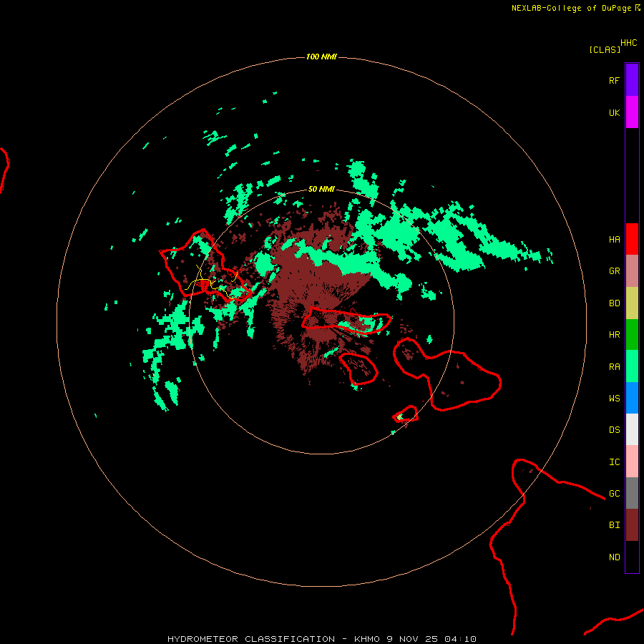The width and height of the screenshot is (644, 644).
Task: Click the "04:10" timestamp
Action: tap(460, 639)
